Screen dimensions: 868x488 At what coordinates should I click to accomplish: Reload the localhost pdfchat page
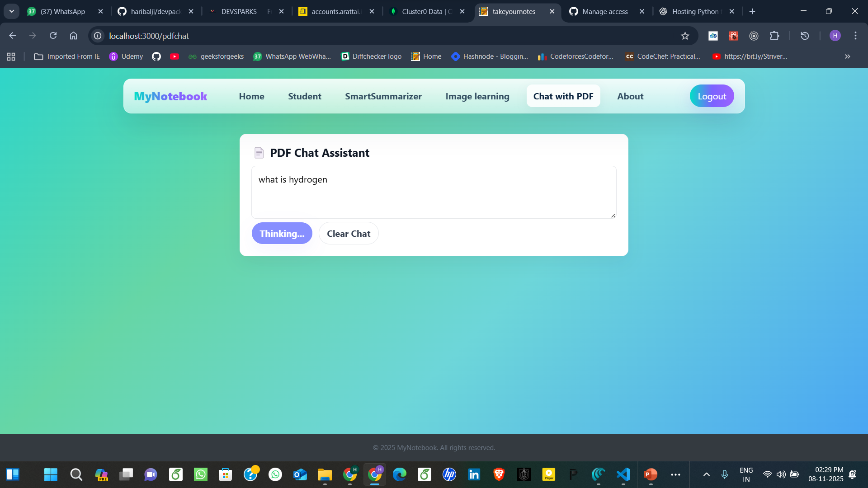[x=53, y=36]
